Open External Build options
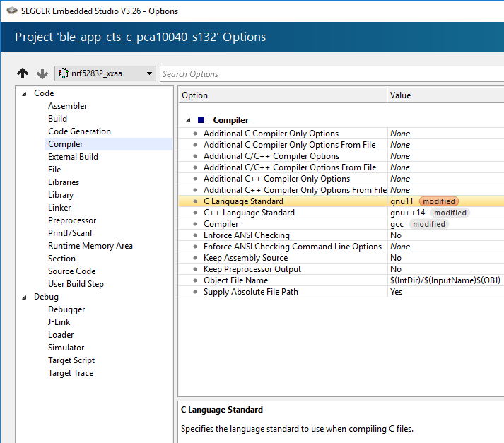Screen dimensions: 504x443 click(73, 156)
